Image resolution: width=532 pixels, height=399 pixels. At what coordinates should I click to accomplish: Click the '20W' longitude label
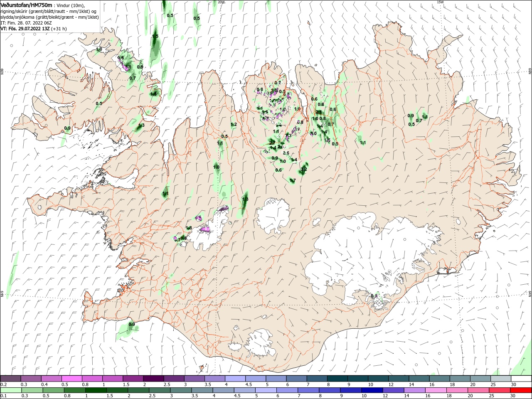221,2
